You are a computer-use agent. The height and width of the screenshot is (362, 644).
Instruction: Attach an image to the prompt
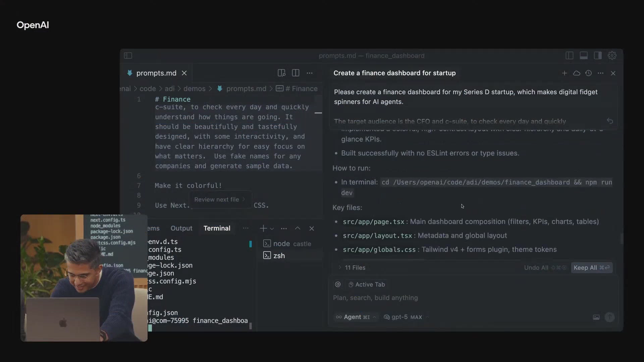point(596,317)
